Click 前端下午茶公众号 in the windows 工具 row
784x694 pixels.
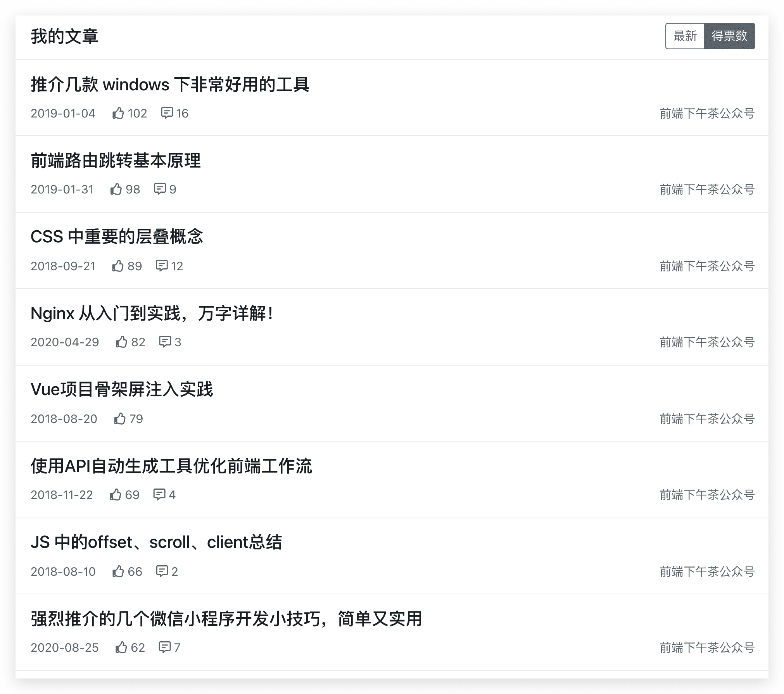point(707,113)
